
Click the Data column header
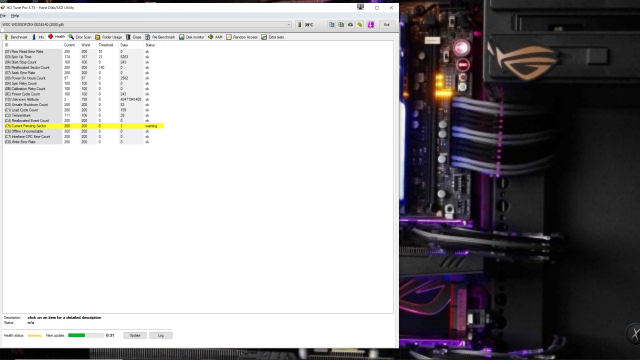pyautogui.click(x=131, y=45)
